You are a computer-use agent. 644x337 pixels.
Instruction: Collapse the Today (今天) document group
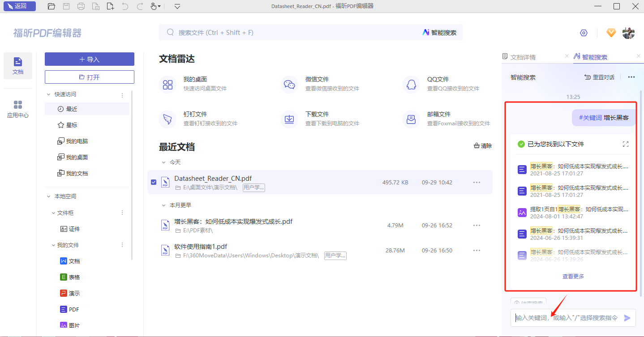pyautogui.click(x=164, y=162)
